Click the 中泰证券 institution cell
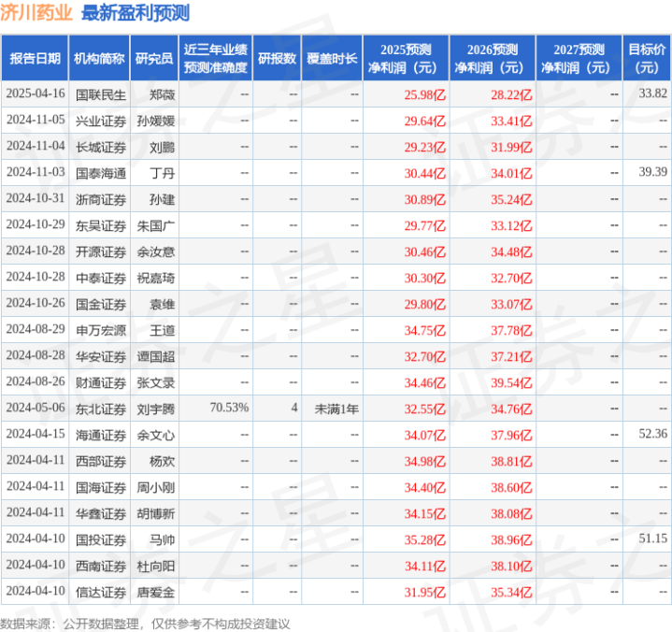This screenshot has height=632, width=672. [101, 279]
